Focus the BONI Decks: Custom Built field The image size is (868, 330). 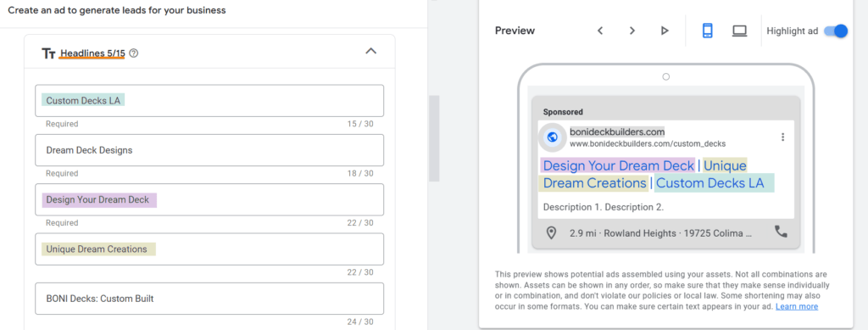click(209, 299)
